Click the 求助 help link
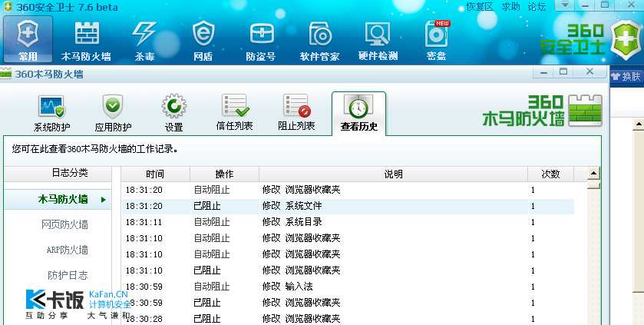This screenshot has height=325, width=644. (x=510, y=7)
